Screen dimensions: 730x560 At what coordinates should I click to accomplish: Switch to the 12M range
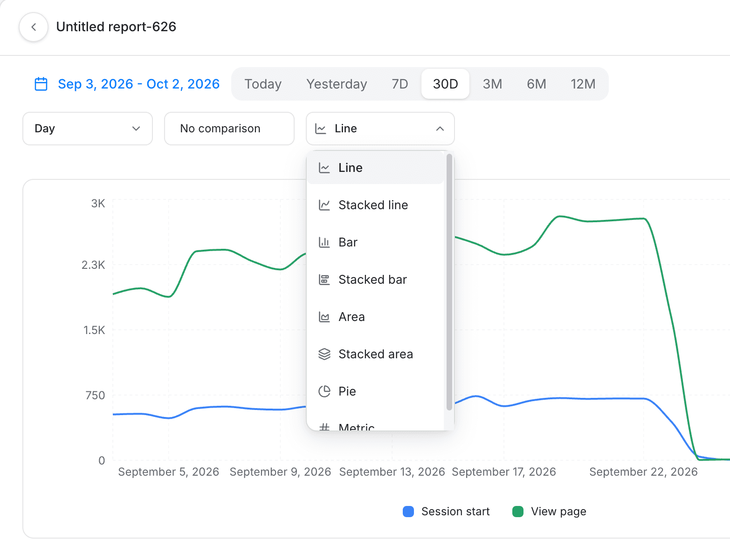coord(583,84)
